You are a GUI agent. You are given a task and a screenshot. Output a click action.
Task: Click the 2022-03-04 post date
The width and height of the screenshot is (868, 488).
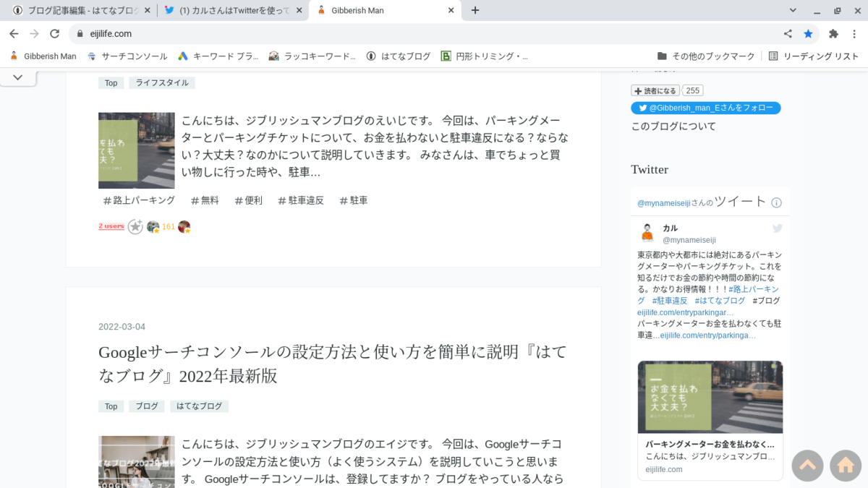[122, 327]
